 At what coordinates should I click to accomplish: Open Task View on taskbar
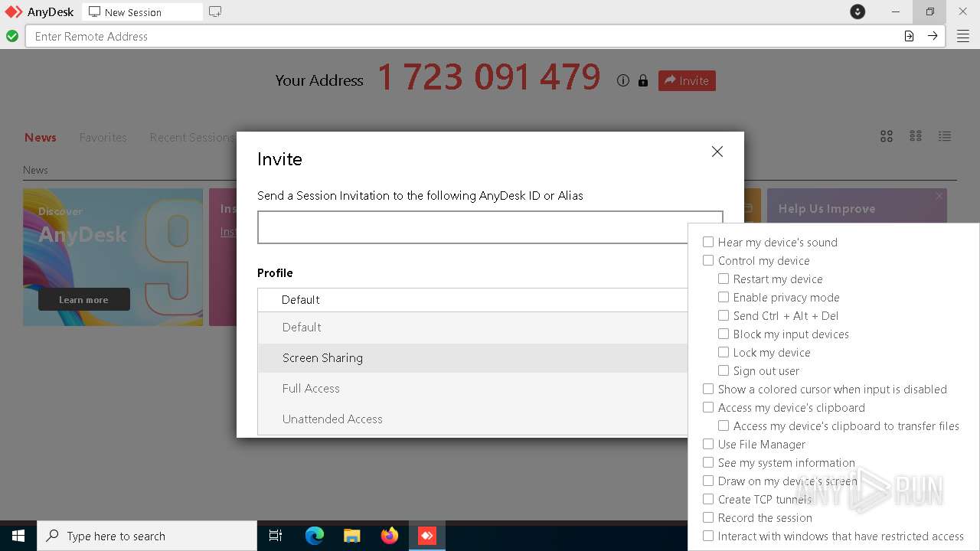point(276,536)
